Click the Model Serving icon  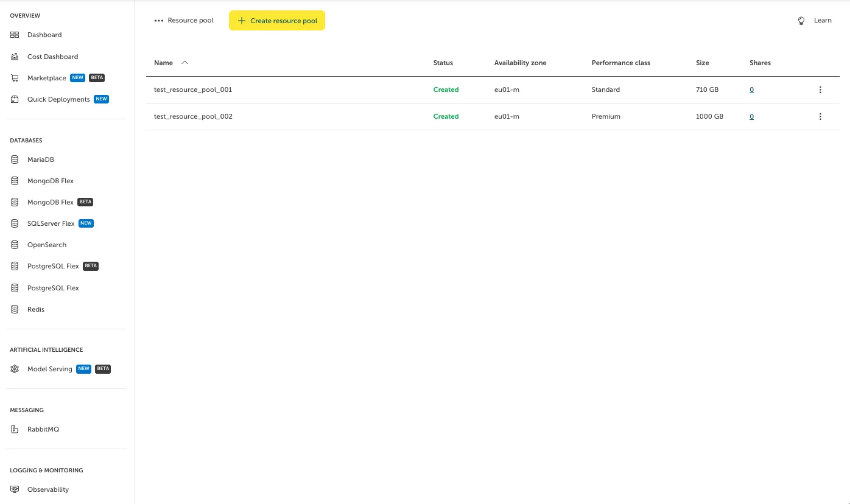tap(15, 369)
